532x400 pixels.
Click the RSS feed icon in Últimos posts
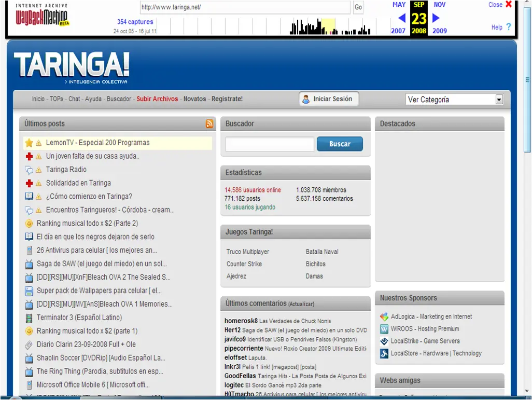pos(209,123)
